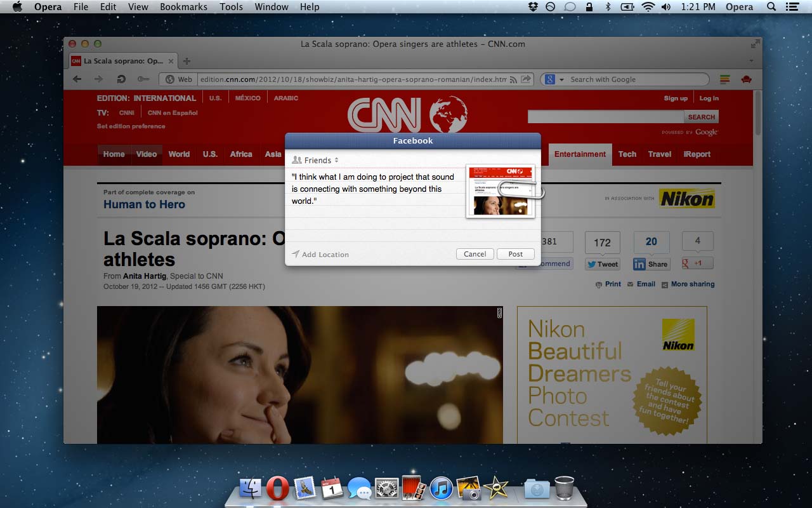Close the La Scala soprano tab

click(171, 62)
